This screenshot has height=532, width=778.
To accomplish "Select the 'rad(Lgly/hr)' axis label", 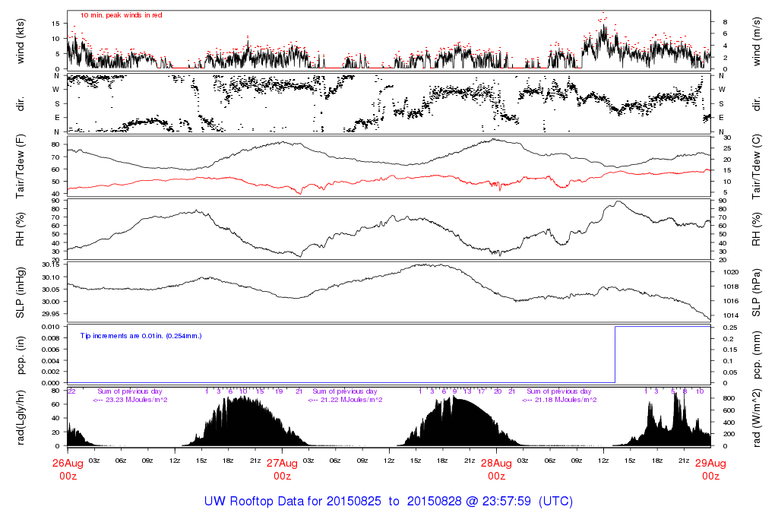I will coord(21,417).
